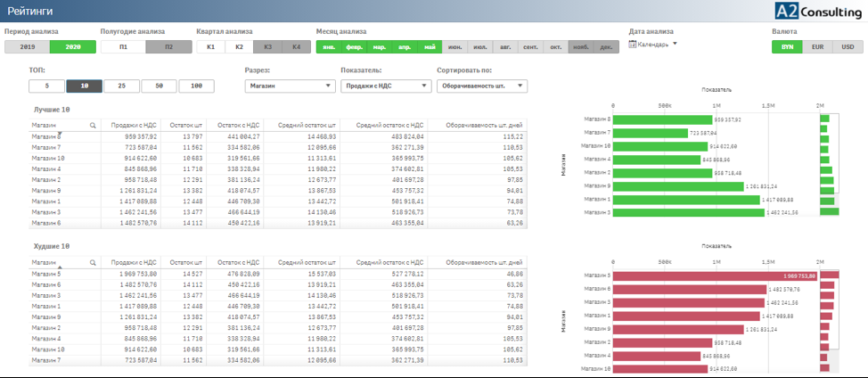Click value 1 969 753,80 in Худшие 10 table

tap(138, 274)
